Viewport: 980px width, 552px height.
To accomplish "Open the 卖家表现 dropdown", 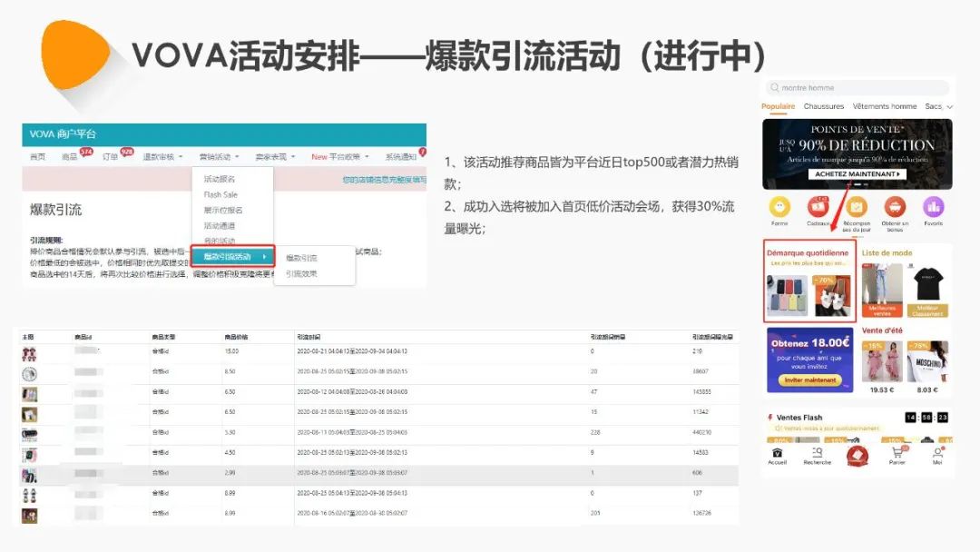I will [275, 157].
